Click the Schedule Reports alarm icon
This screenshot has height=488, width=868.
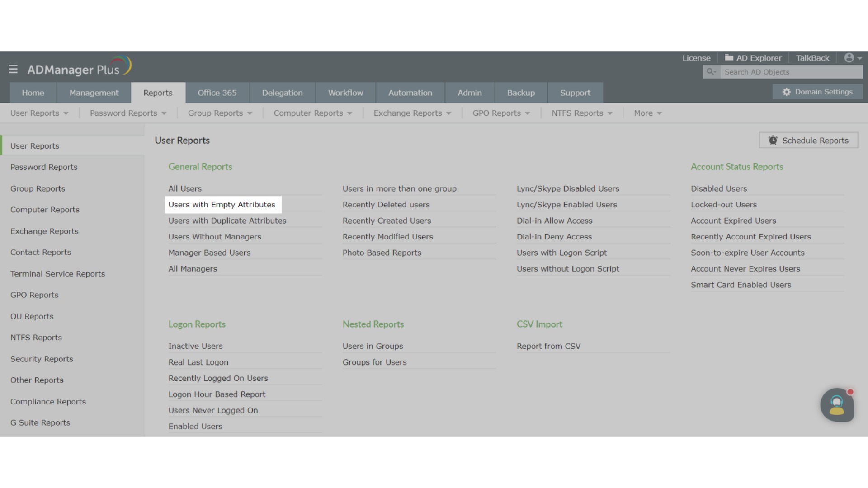[773, 141]
